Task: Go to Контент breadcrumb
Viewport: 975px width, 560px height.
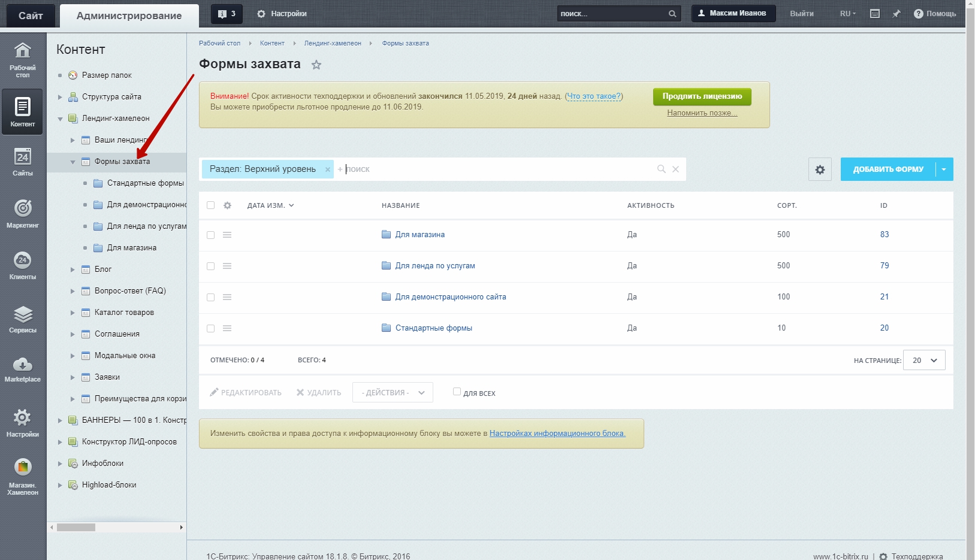Action: (272, 43)
